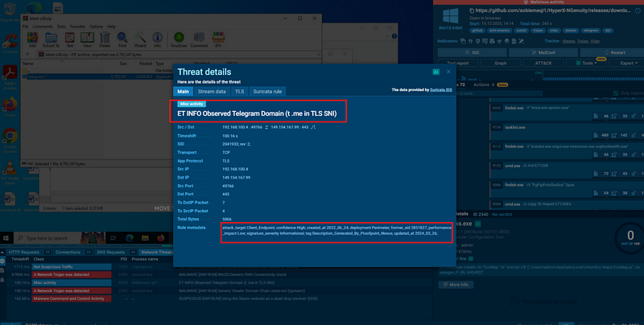Click the Info icon in WinRAR toolbar
The height and width of the screenshot is (325, 644).
click(157, 39)
